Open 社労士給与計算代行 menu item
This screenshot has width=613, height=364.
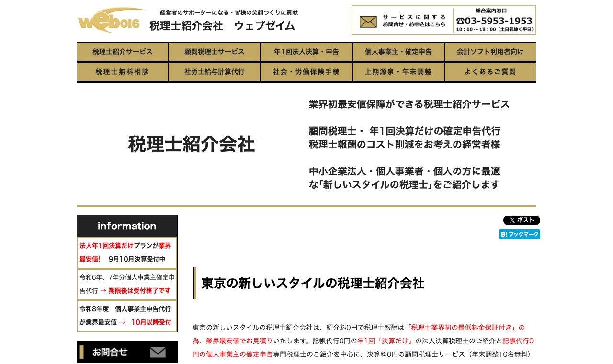click(x=215, y=72)
